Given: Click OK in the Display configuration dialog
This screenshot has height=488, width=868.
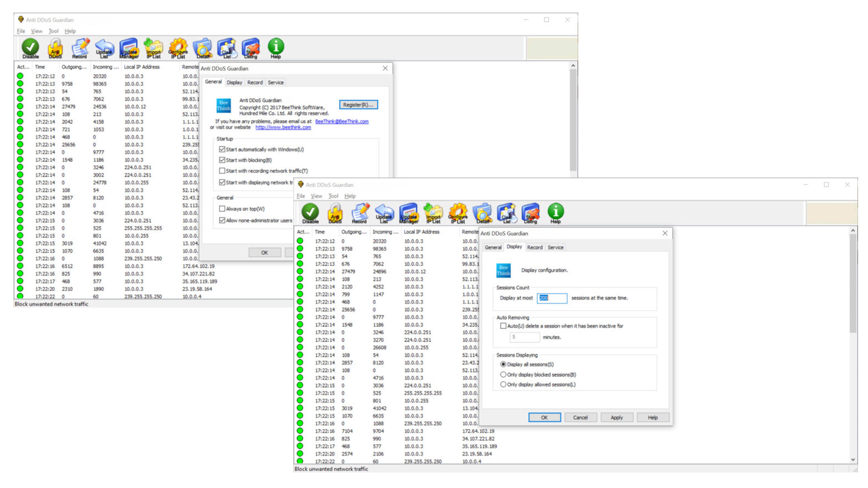Looking at the screenshot, I should click(x=544, y=418).
